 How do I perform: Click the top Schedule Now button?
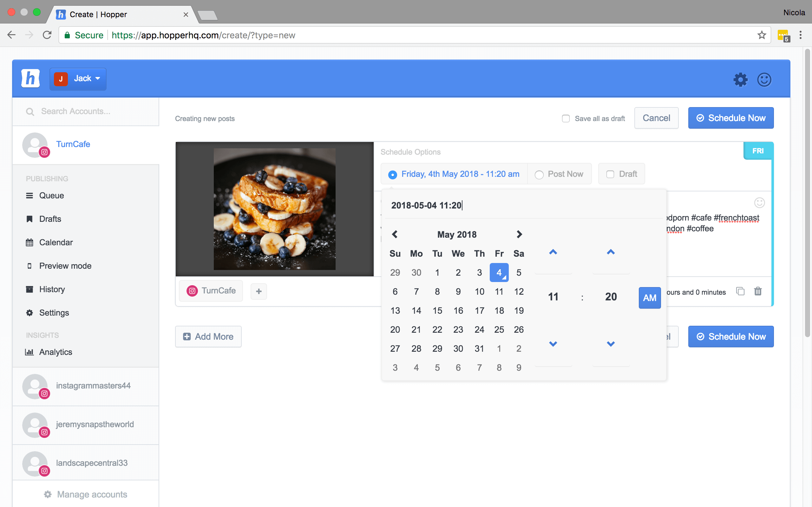click(x=731, y=118)
